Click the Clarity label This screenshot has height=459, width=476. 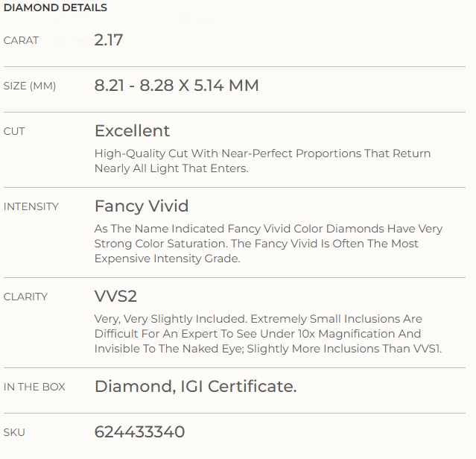pyautogui.click(x=25, y=297)
